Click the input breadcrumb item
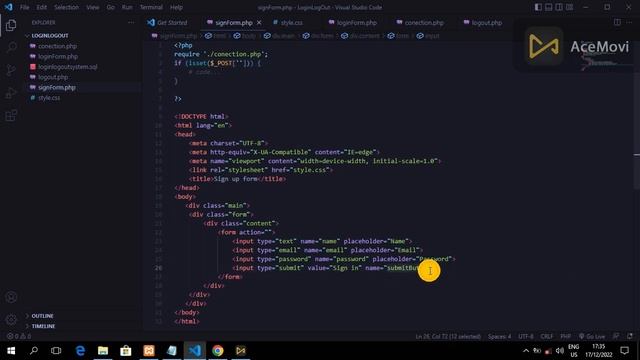The height and width of the screenshot is (360, 640). click(428, 36)
